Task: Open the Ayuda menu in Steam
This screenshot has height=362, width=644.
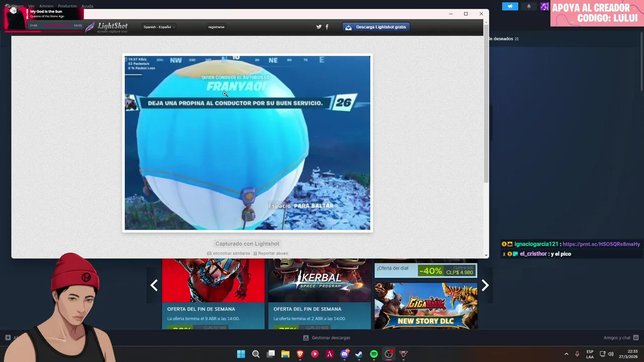Action: pyautogui.click(x=87, y=6)
